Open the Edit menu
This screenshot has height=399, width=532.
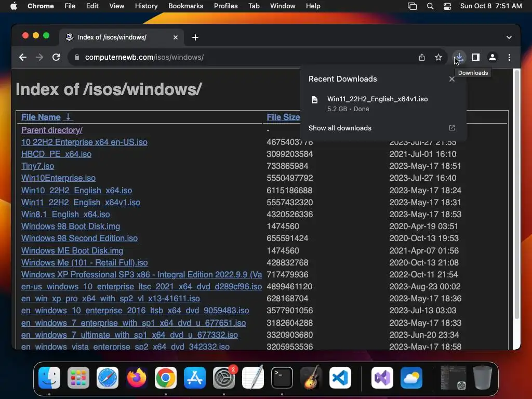tap(92, 6)
